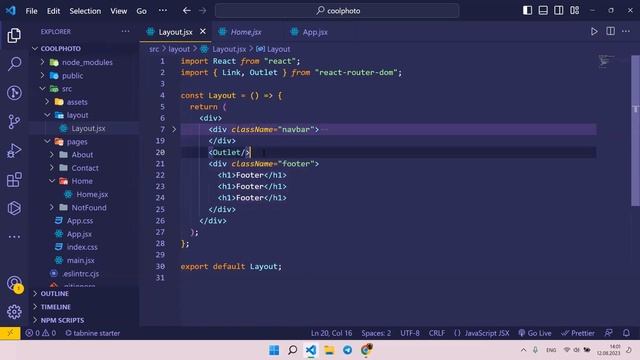Go back with the navigation arrow
This screenshot has height=360, width=640.
coord(187,11)
